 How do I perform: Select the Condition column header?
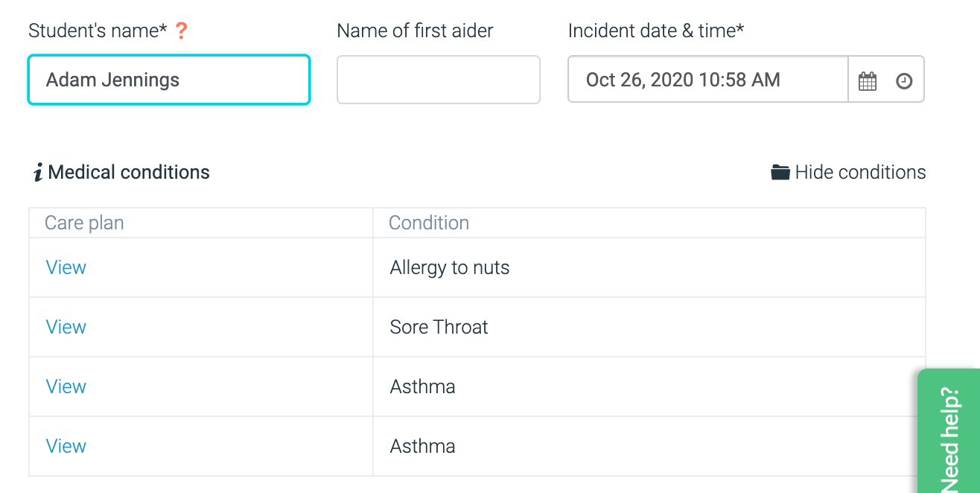(428, 222)
